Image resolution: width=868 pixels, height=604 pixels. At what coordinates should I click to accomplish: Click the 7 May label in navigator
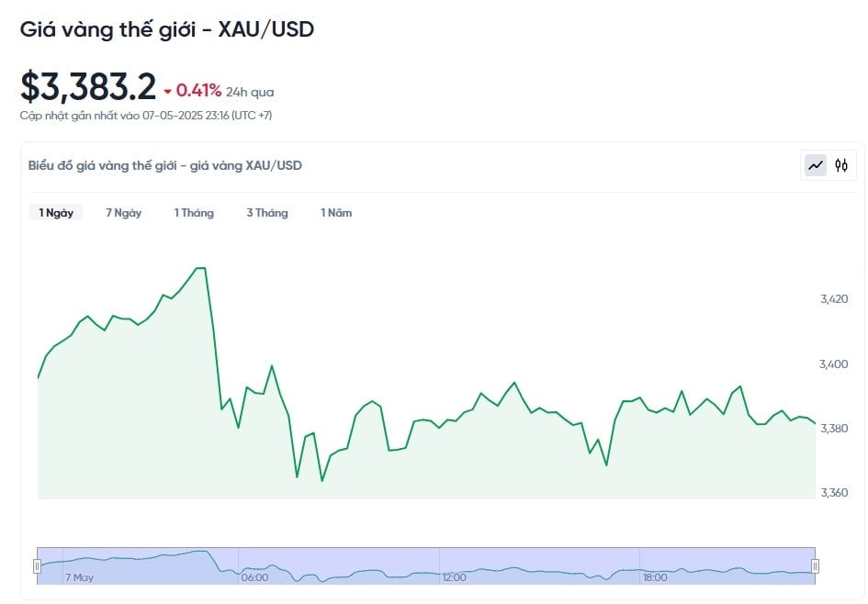(79, 577)
